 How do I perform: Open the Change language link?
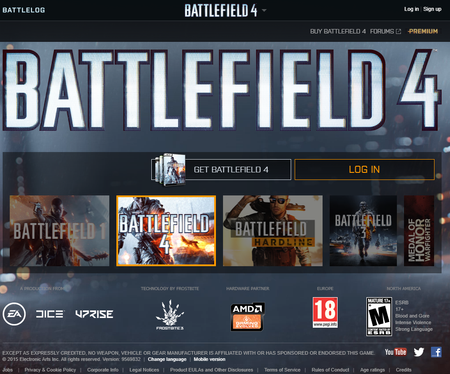coord(167,359)
